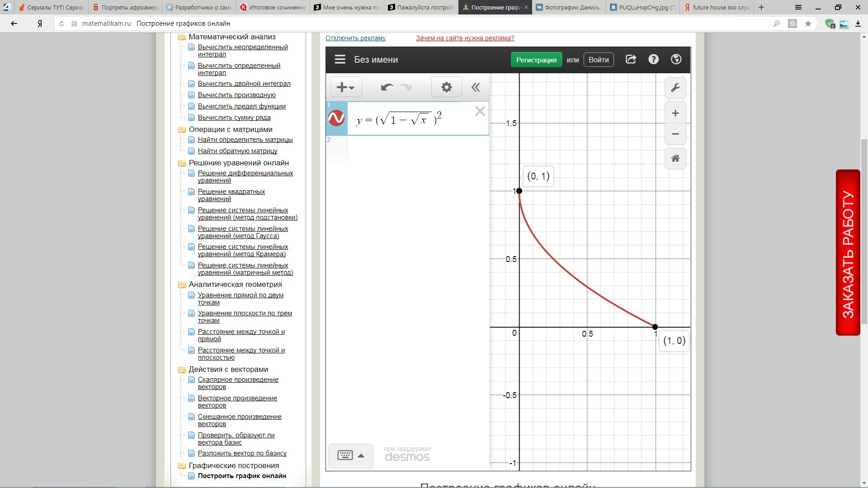Expand the keypad with the up arrow
Screen dimensions: 868x488
tap(361, 455)
